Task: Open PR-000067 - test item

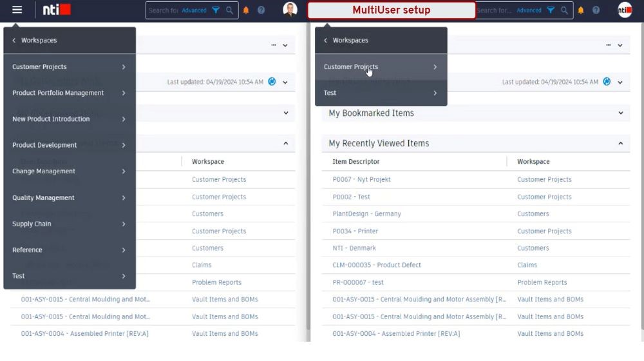Action: pos(357,282)
